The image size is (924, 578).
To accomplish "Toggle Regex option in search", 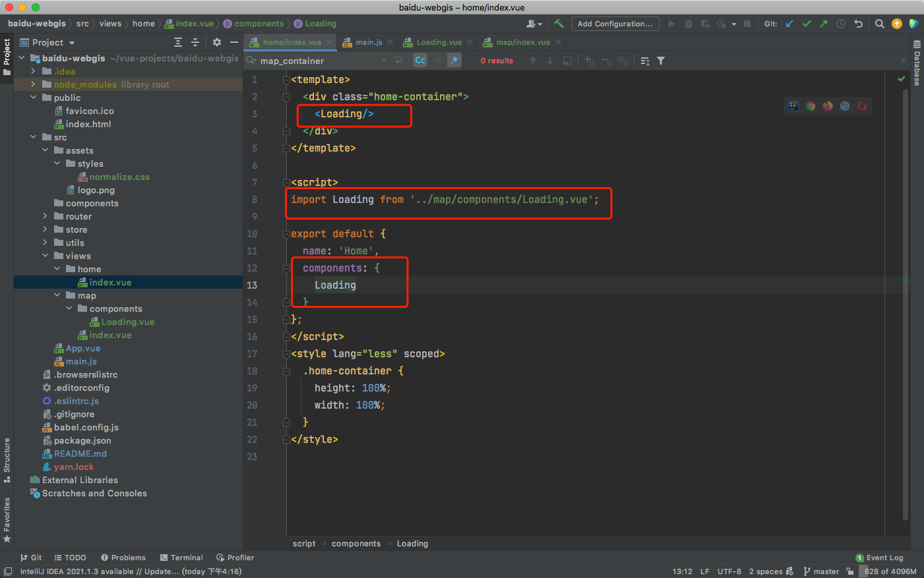I will [454, 61].
